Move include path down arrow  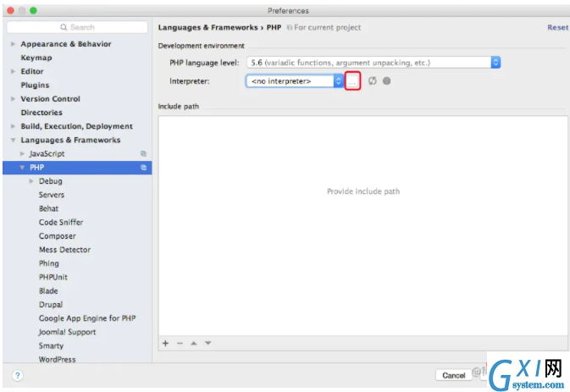point(208,343)
